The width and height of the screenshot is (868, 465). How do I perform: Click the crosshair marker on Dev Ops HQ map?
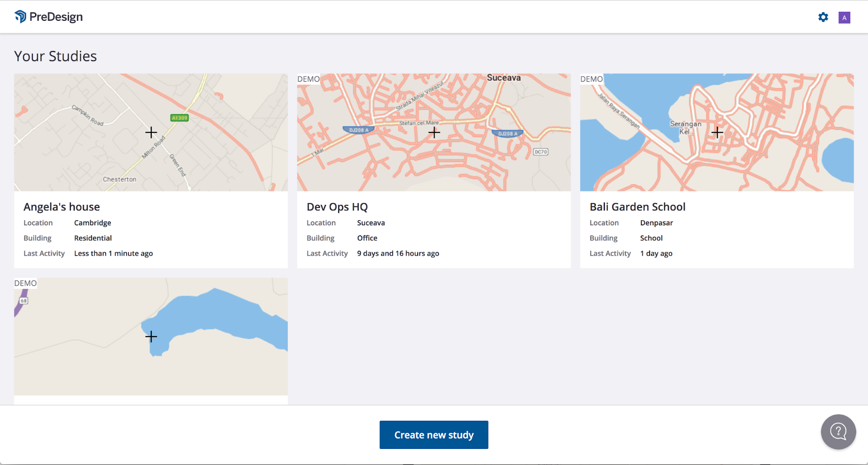[x=434, y=132]
